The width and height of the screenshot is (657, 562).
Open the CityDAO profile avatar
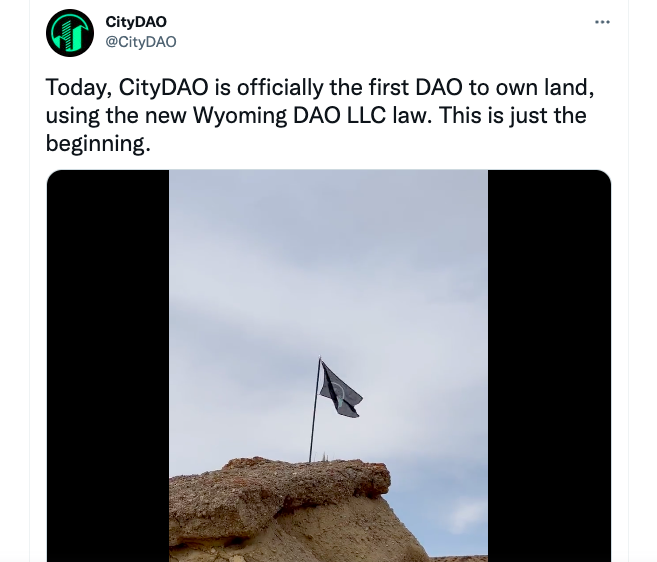pyautogui.click(x=70, y=33)
